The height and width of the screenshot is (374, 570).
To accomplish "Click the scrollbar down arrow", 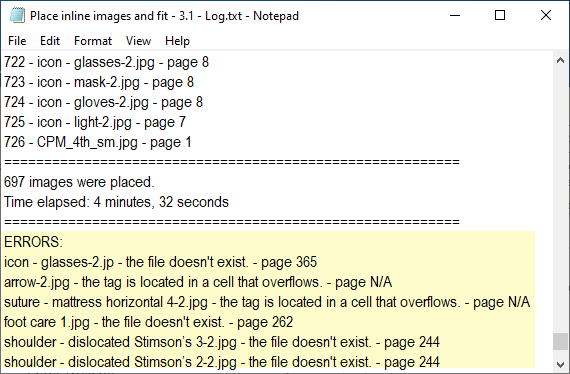I will tap(560, 363).
